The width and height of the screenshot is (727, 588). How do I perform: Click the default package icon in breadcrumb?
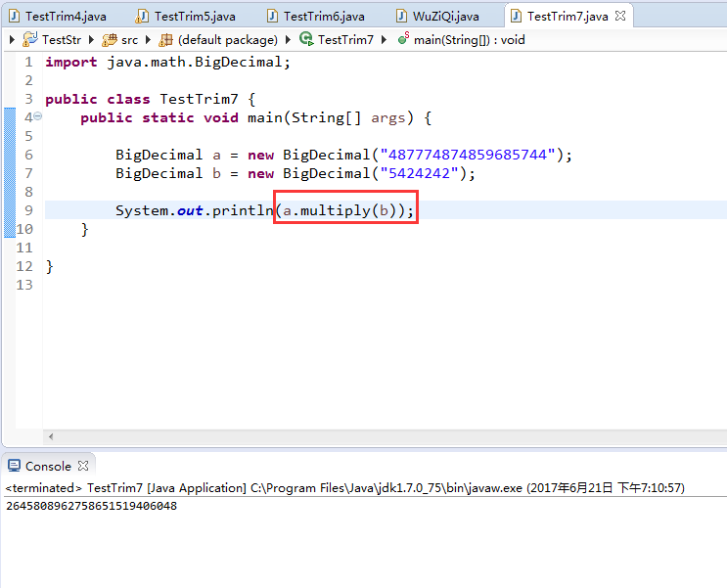click(165, 40)
